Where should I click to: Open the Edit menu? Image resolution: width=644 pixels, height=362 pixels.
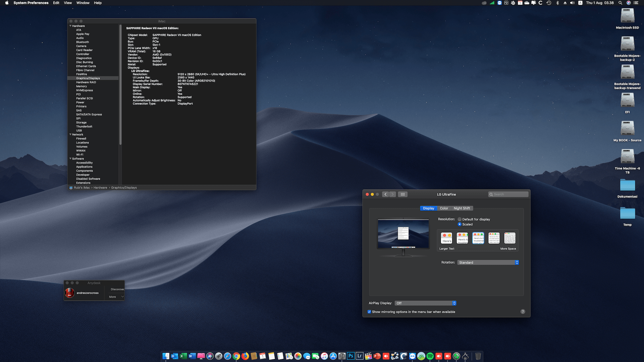point(56,3)
